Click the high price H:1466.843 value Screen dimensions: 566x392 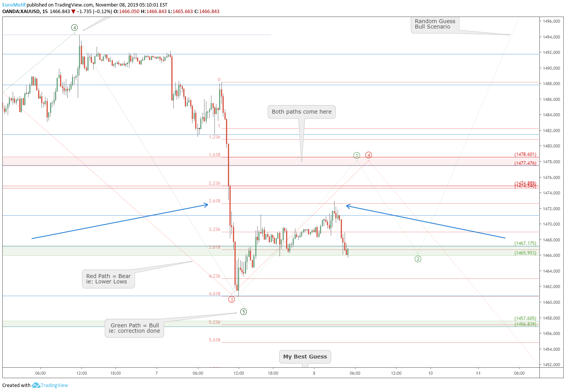coord(154,12)
